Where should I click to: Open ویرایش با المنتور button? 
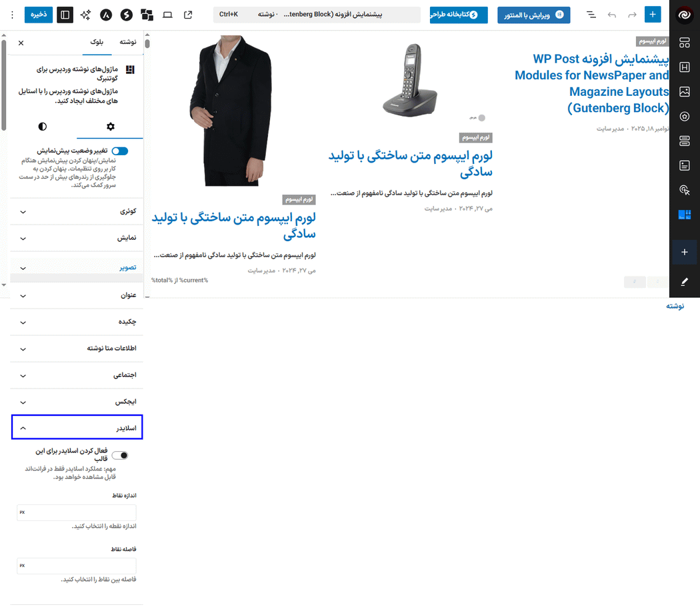(x=533, y=14)
